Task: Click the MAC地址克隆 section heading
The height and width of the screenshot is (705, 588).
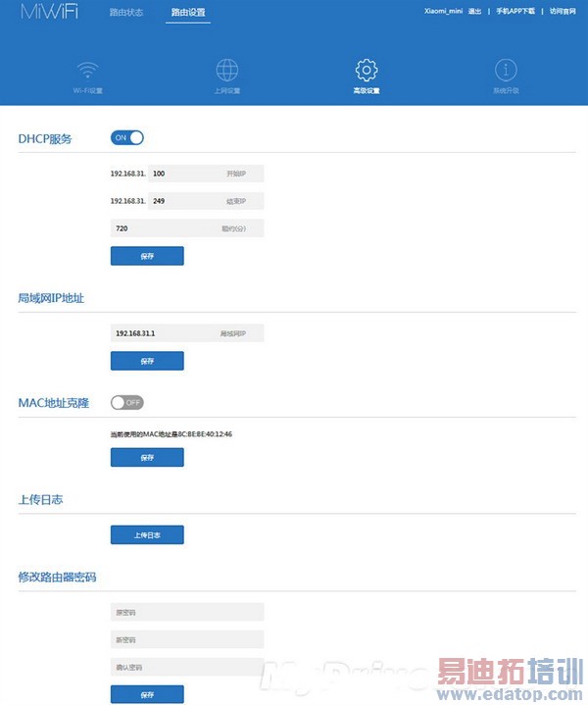Action: 54,403
